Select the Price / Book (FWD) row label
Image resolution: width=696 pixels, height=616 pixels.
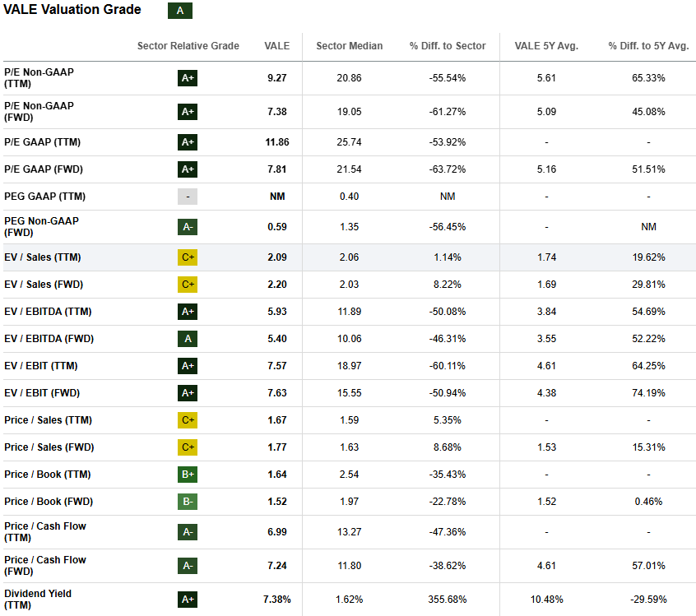(x=49, y=502)
